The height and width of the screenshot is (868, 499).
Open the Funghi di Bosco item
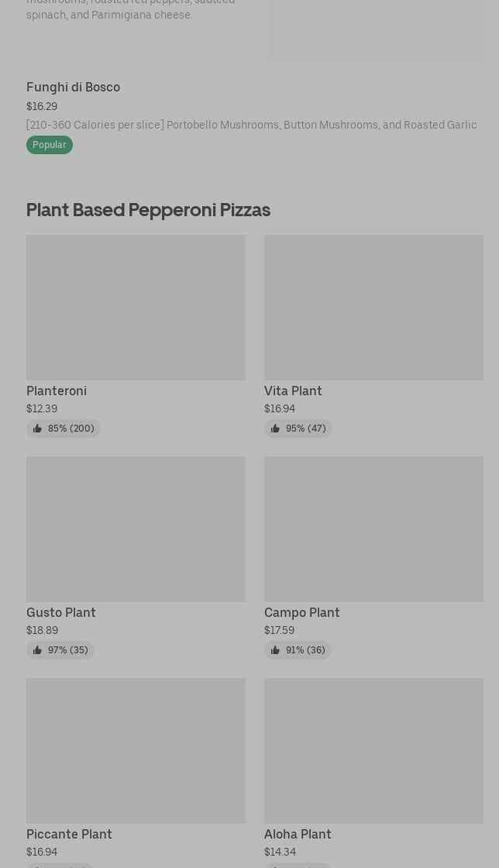[73, 88]
